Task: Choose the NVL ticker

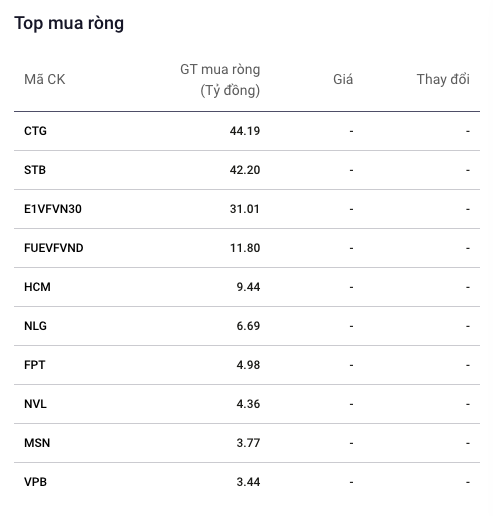Action: pos(35,404)
